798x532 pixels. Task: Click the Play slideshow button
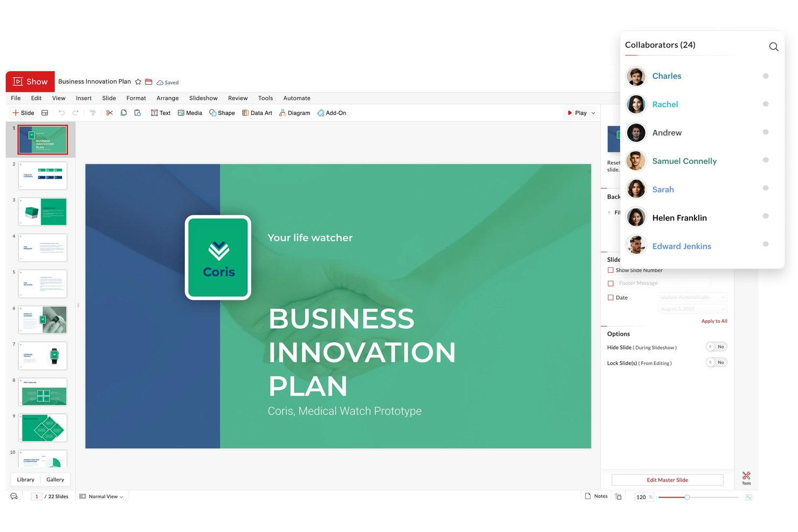(x=577, y=113)
